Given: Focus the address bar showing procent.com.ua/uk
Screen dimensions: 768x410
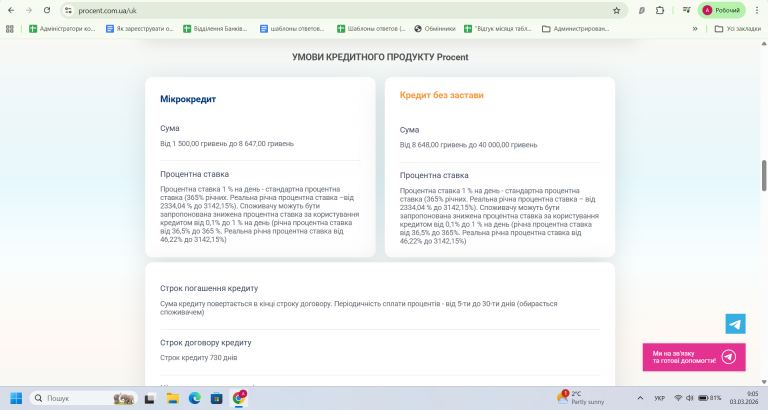Looking at the screenshot, I should point(343,10).
